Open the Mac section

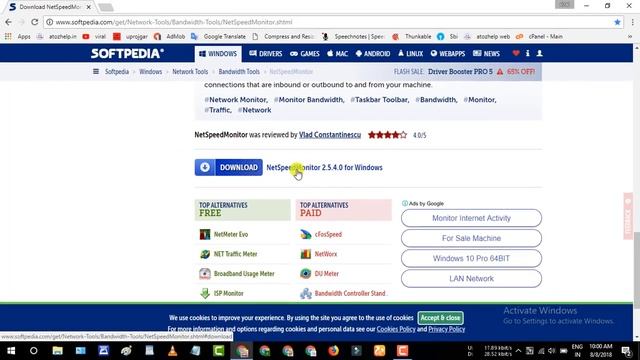338,53
